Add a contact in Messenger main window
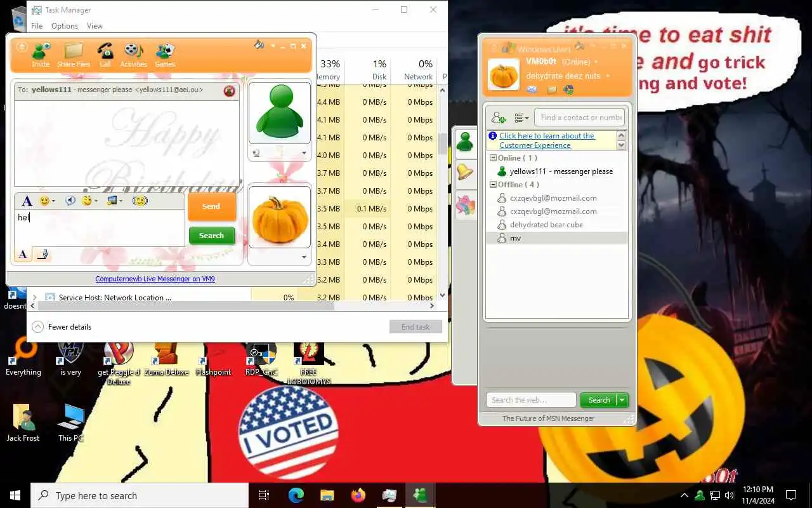Screen dimensions: 812x508 click(498, 117)
